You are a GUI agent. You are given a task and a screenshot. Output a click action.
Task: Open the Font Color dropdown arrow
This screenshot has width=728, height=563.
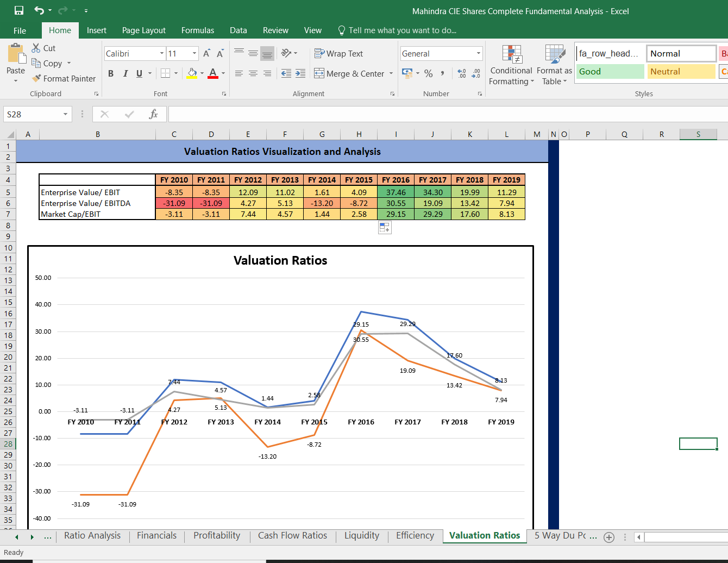[223, 73]
